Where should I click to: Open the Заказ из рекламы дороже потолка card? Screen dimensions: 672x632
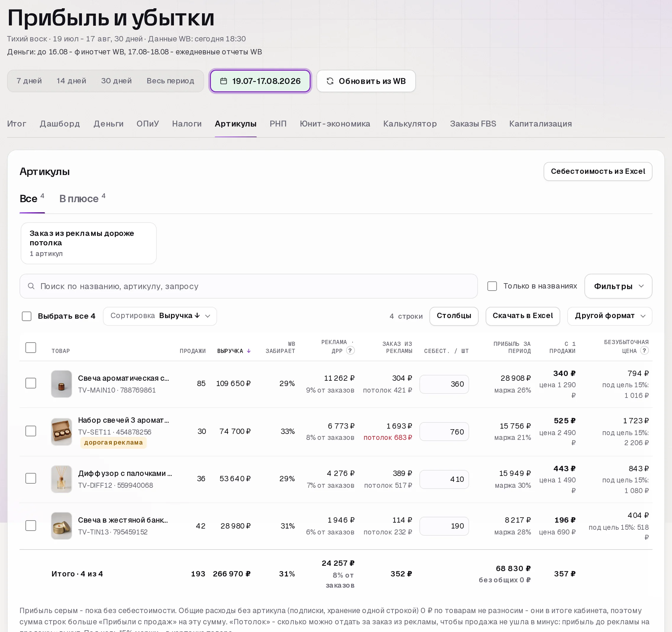click(88, 243)
